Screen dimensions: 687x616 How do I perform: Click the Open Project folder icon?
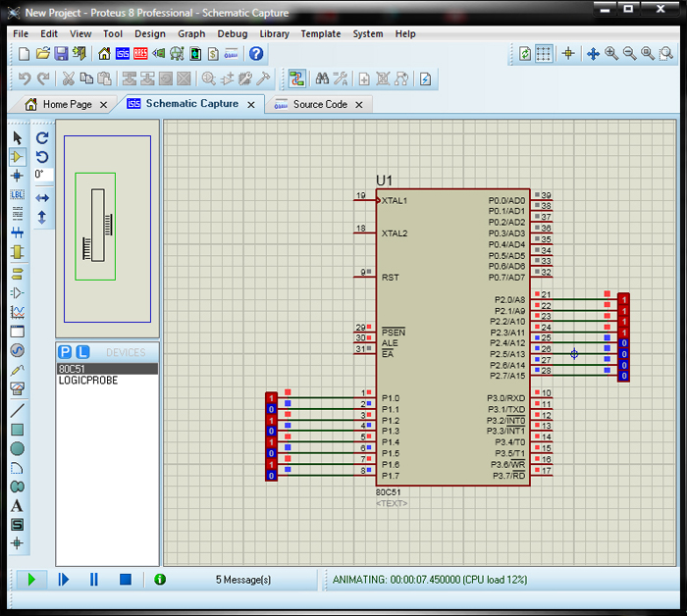(x=42, y=54)
